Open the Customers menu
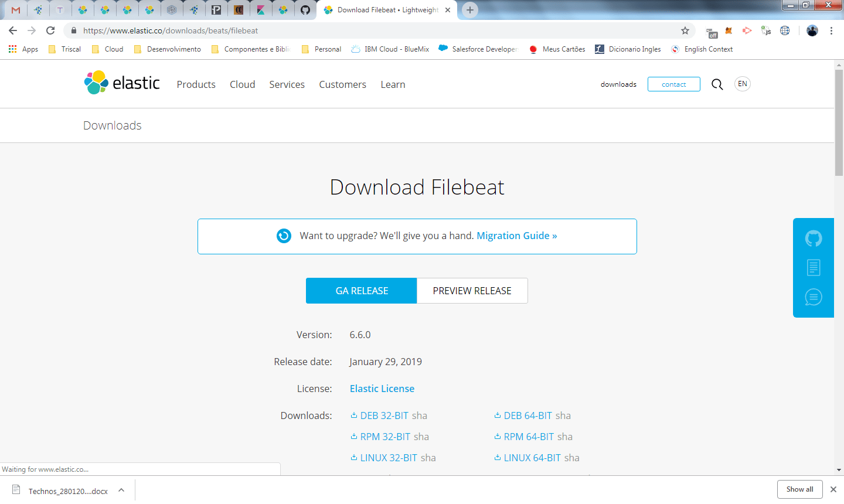This screenshot has width=844, height=504. [x=342, y=84]
